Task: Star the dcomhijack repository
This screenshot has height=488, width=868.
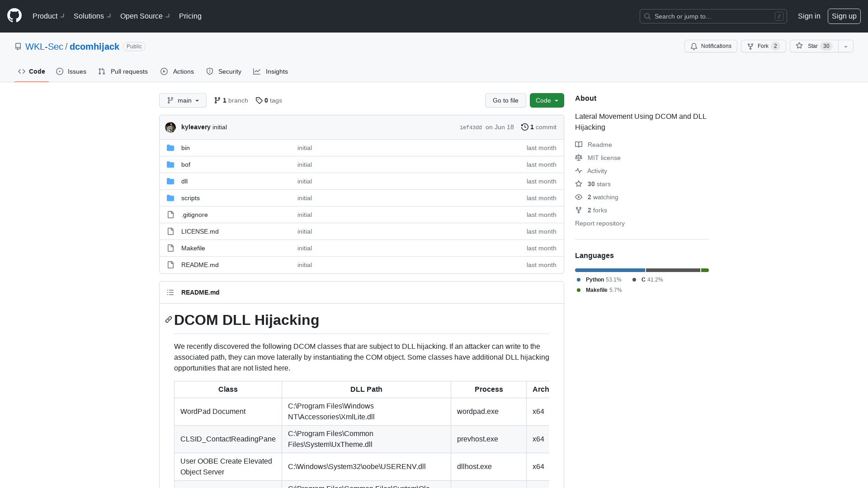Action: [x=814, y=46]
